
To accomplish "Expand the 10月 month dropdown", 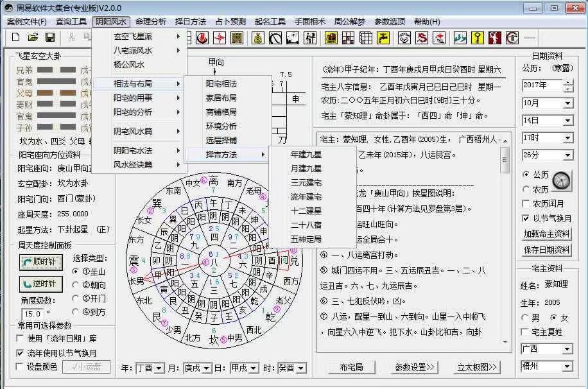I will coord(567,103).
